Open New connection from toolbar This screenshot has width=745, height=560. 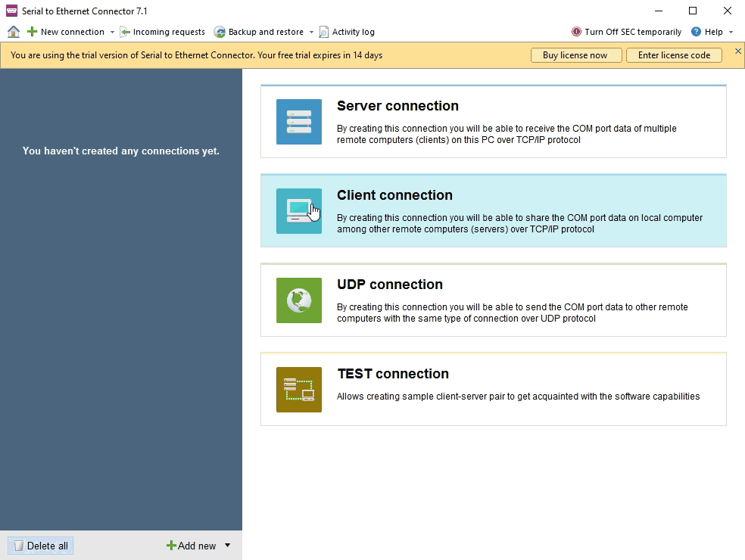tap(72, 32)
